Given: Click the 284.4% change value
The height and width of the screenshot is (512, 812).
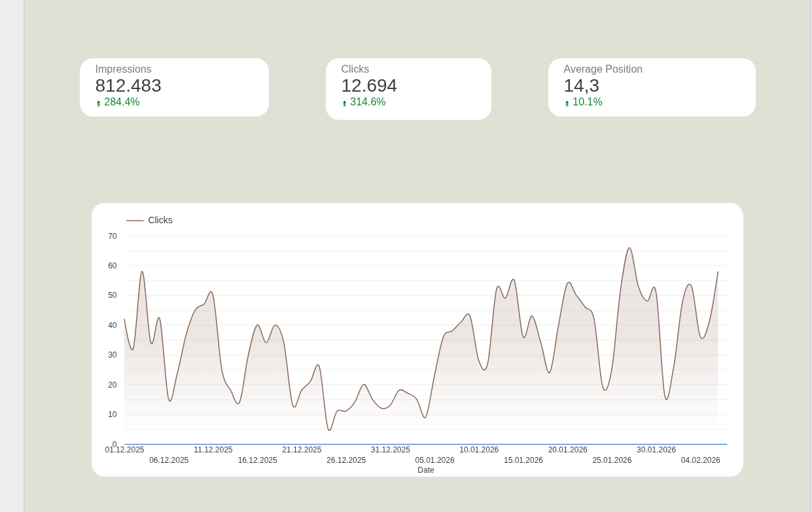Looking at the screenshot, I should [x=122, y=102].
